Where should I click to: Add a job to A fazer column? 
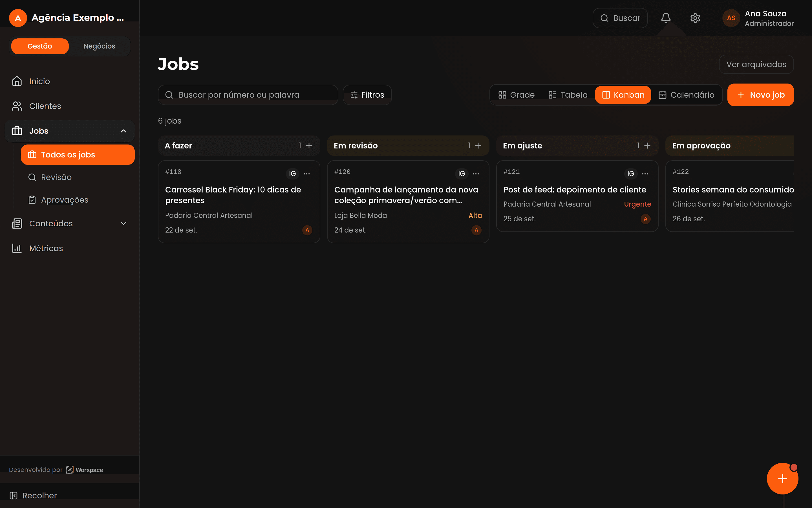click(309, 145)
